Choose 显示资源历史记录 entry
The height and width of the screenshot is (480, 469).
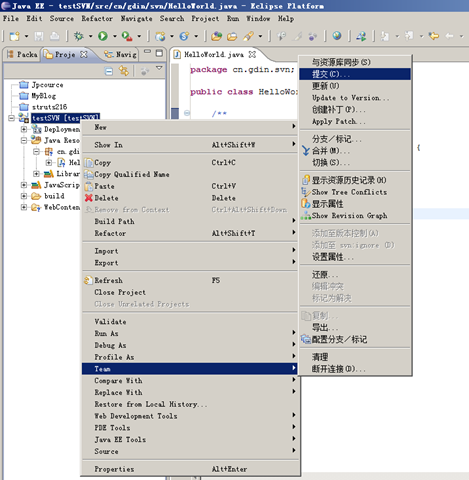tap(355, 180)
